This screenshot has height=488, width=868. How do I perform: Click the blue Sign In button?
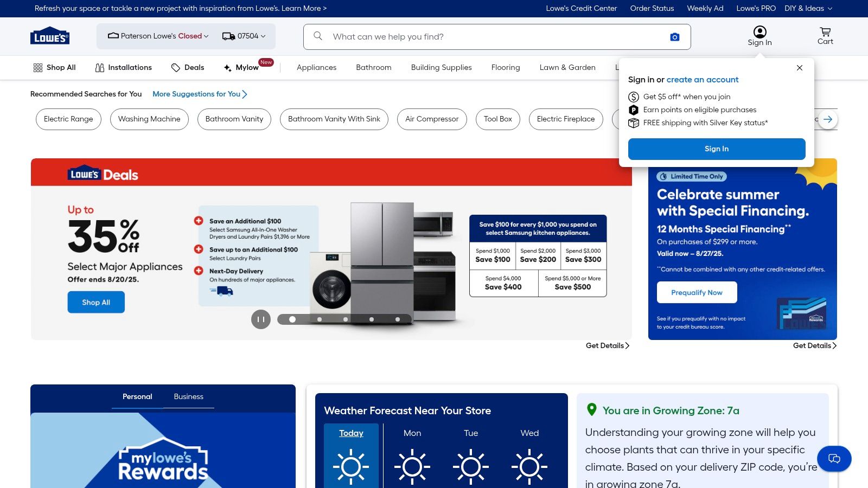coord(717,149)
